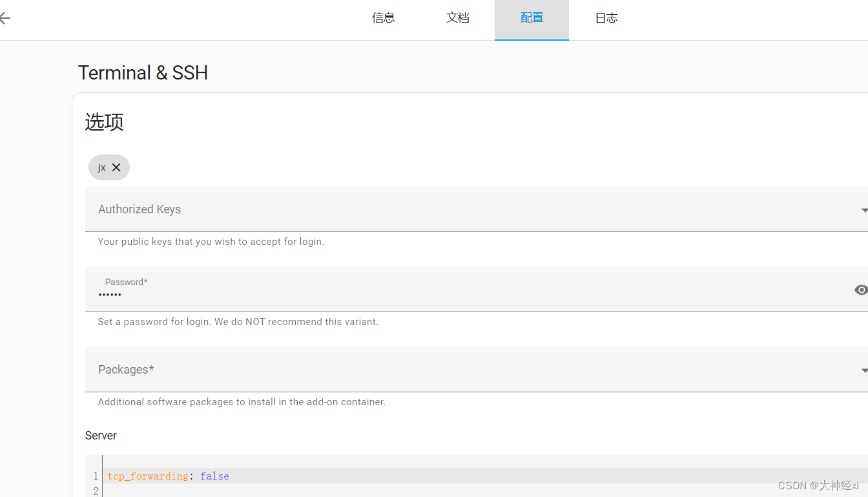This screenshot has height=497, width=868.
Task: View the 日志 tab
Action: [606, 18]
